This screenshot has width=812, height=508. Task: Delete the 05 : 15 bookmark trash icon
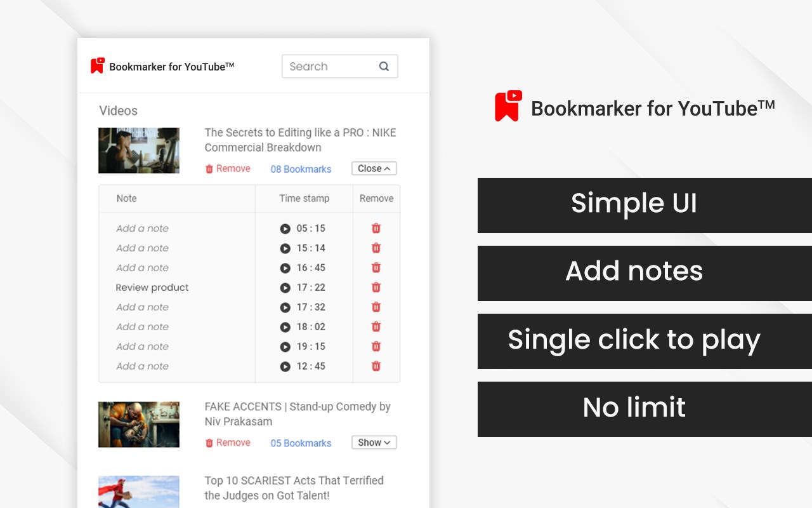tap(376, 228)
